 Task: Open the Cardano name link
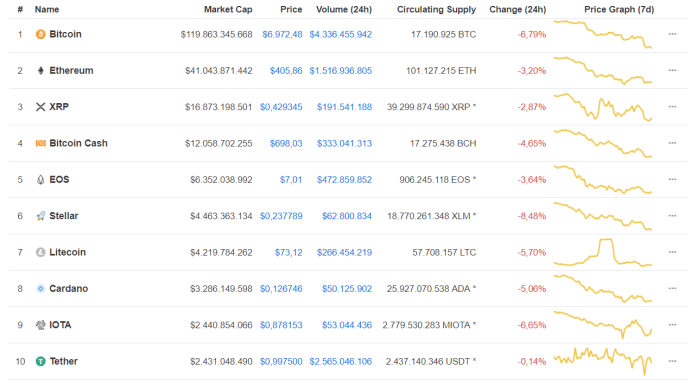68,288
